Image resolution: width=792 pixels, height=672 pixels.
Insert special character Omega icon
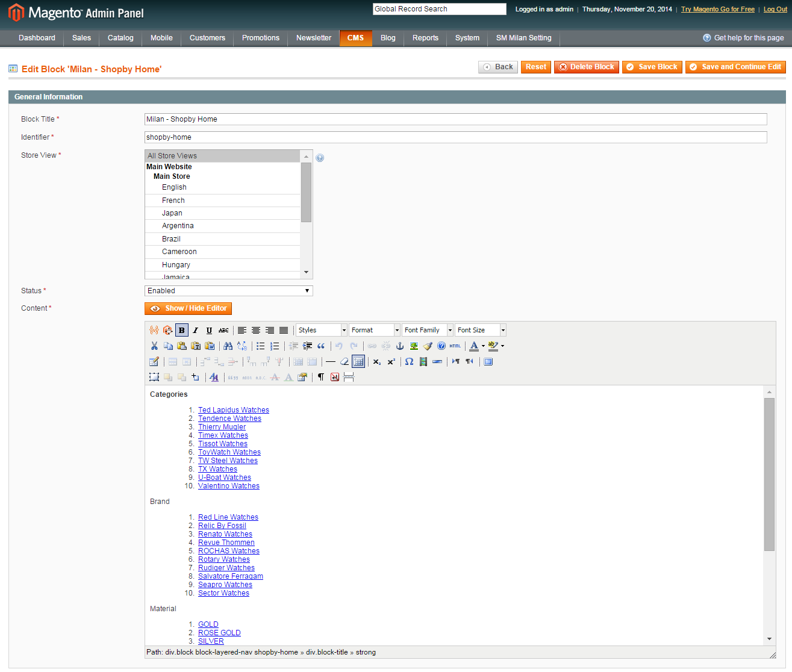[x=410, y=361]
